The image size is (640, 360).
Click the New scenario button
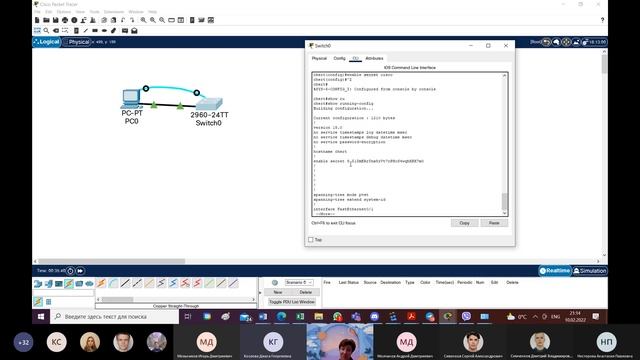point(278,292)
